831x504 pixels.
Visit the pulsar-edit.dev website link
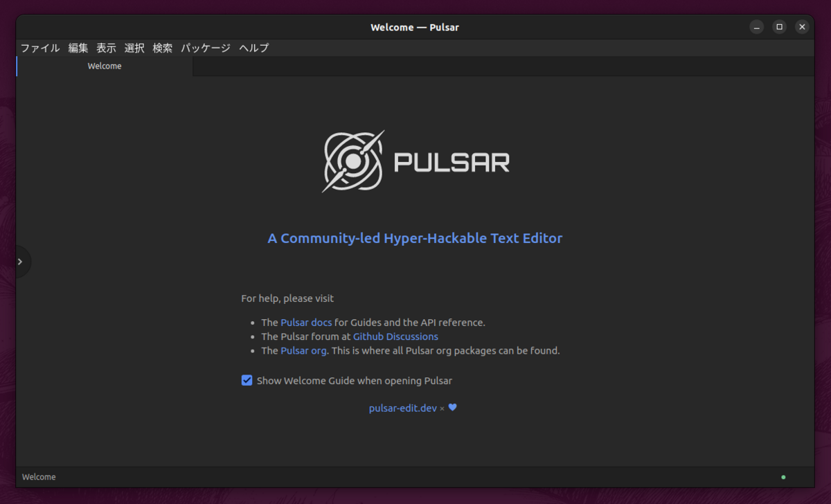[402, 408]
